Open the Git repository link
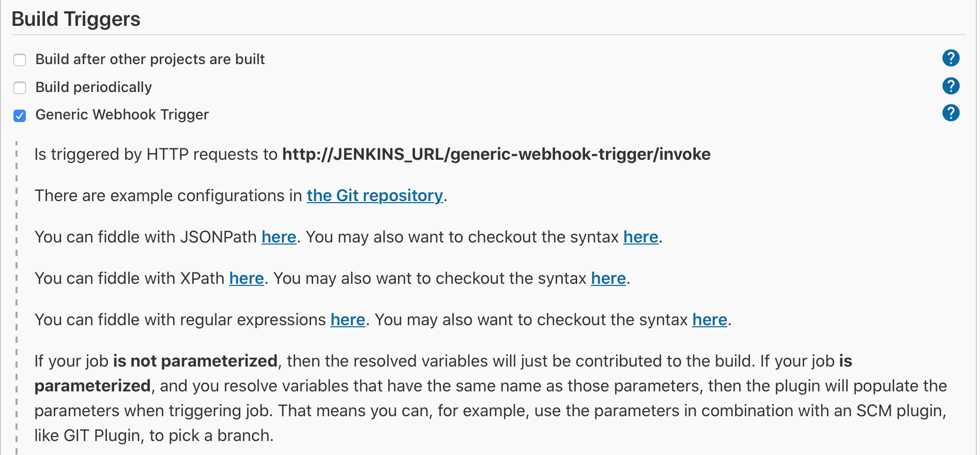The width and height of the screenshot is (980, 455). tap(374, 196)
